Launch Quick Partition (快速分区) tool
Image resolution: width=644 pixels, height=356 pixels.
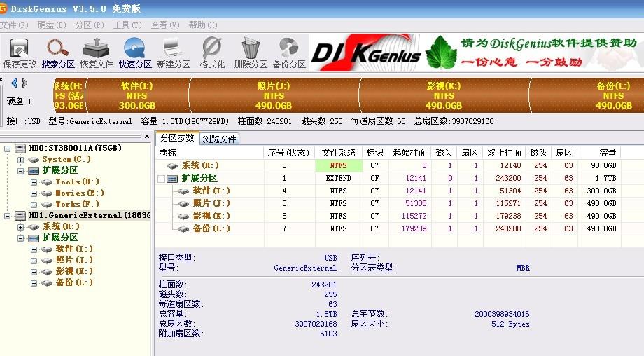point(135,53)
